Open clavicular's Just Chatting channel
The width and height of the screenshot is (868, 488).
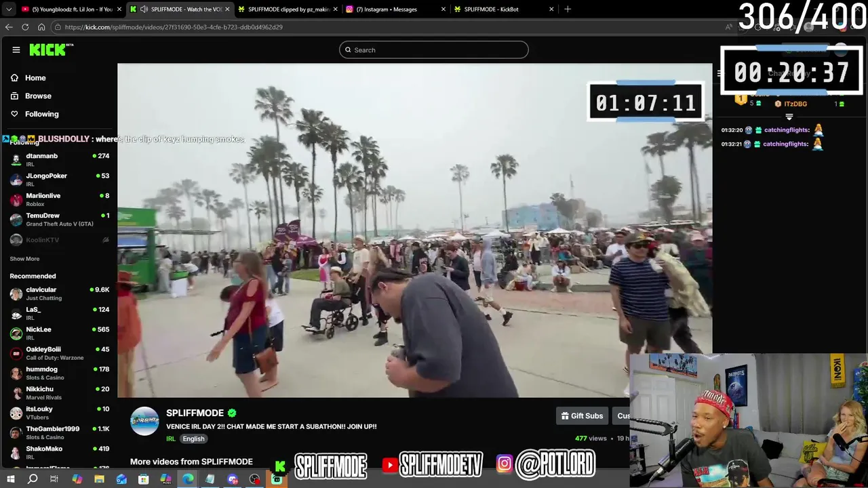[x=60, y=293]
